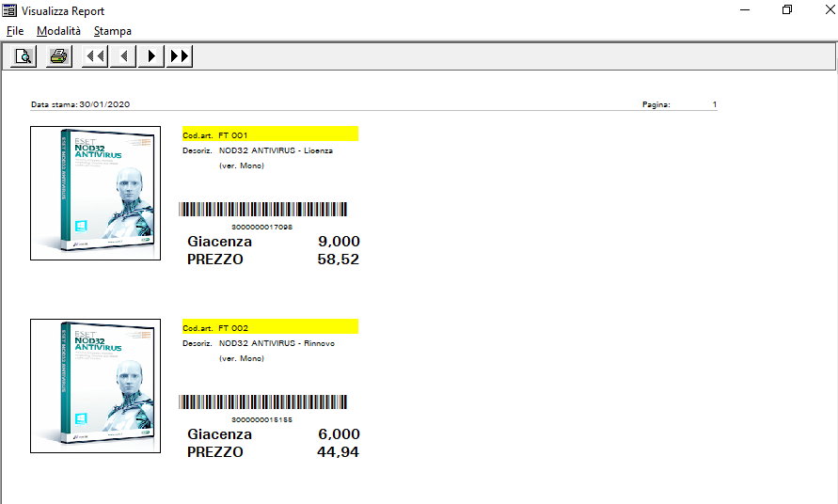The width and height of the screenshot is (838, 504).
Task: Click the PREZZO value 44,94
Action: (339, 452)
